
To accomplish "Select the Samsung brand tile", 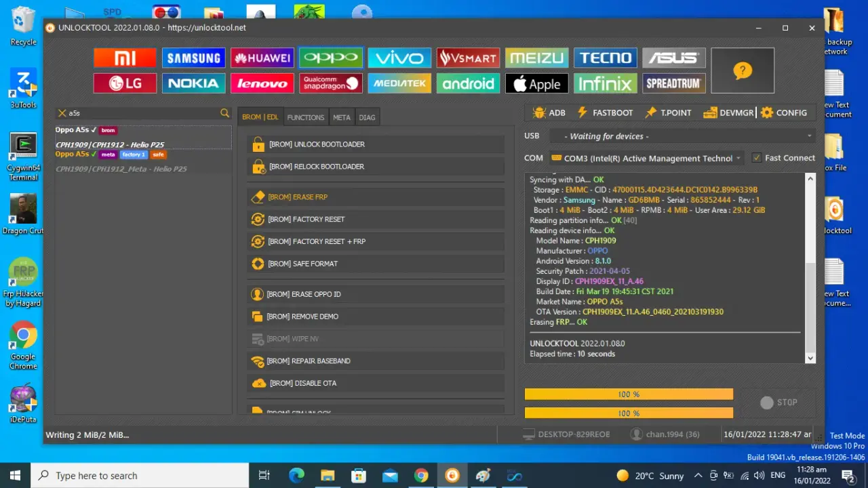I will click(193, 58).
